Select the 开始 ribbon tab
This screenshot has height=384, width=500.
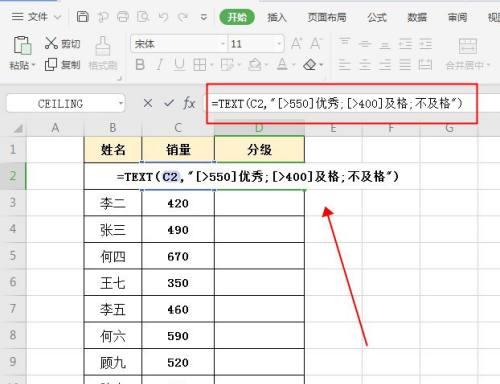[x=237, y=17]
